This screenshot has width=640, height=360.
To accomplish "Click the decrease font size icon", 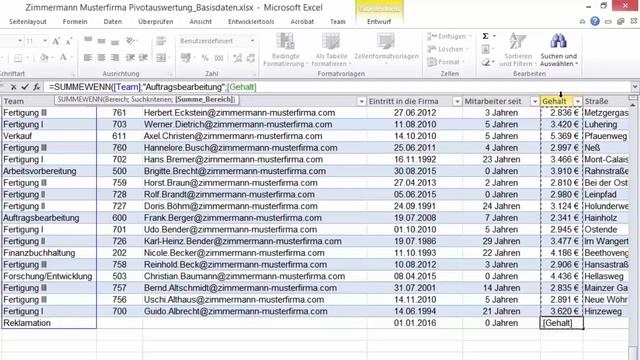I will point(69,41).
